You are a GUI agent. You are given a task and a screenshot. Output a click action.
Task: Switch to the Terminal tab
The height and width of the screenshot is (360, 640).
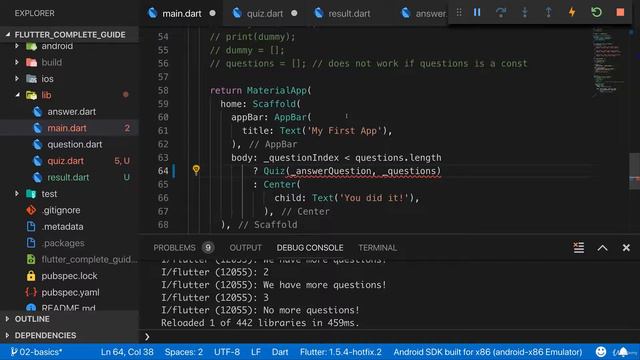[378, 248]
